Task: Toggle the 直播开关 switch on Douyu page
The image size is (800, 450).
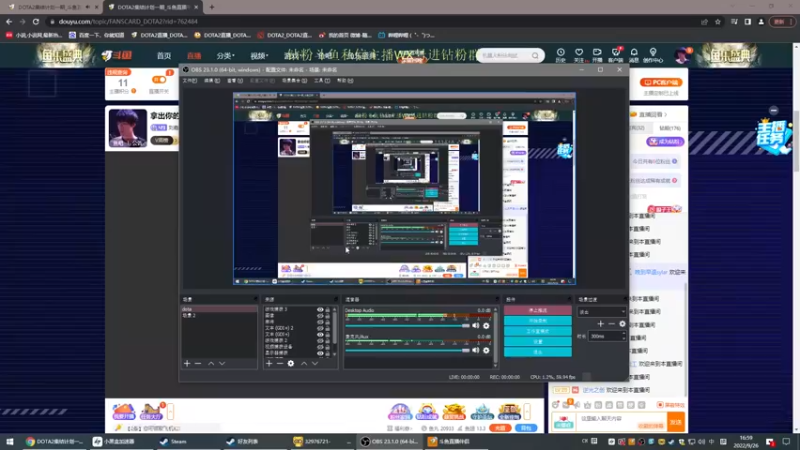Action: coord(159,80)
